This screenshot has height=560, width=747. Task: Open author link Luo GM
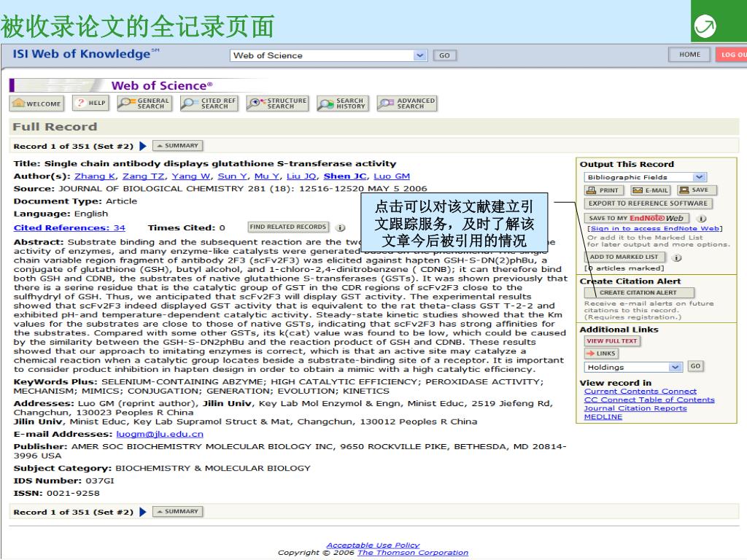click(392, 176)
